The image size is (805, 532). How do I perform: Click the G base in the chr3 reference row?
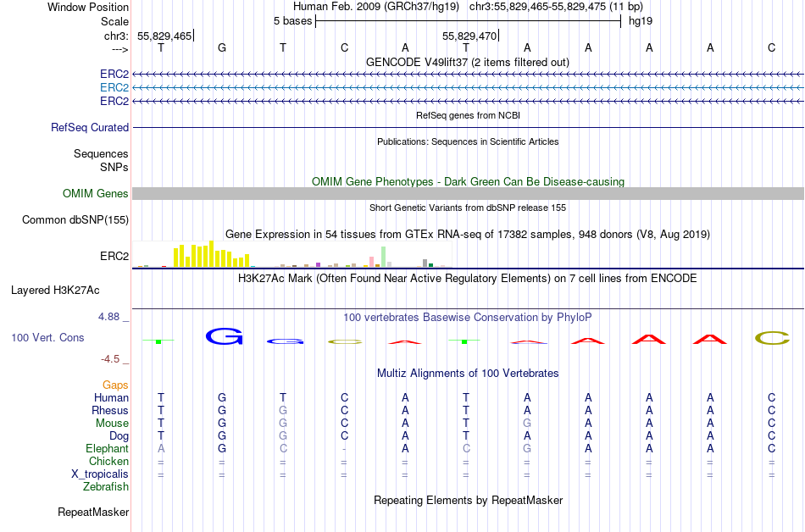point(222,47)
